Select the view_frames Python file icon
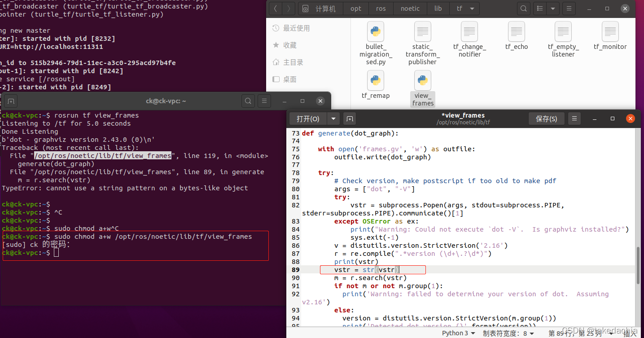 pos(422,81)
